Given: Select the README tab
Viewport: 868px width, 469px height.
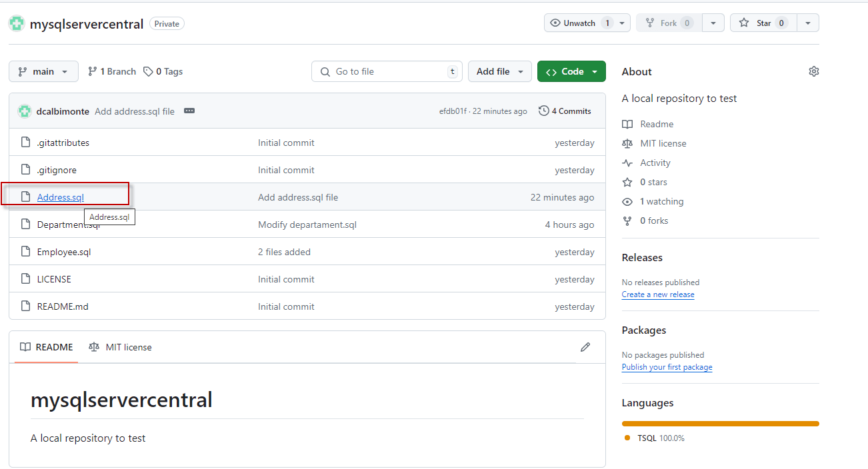Looking at the screenshot, I should pos(46,347).
